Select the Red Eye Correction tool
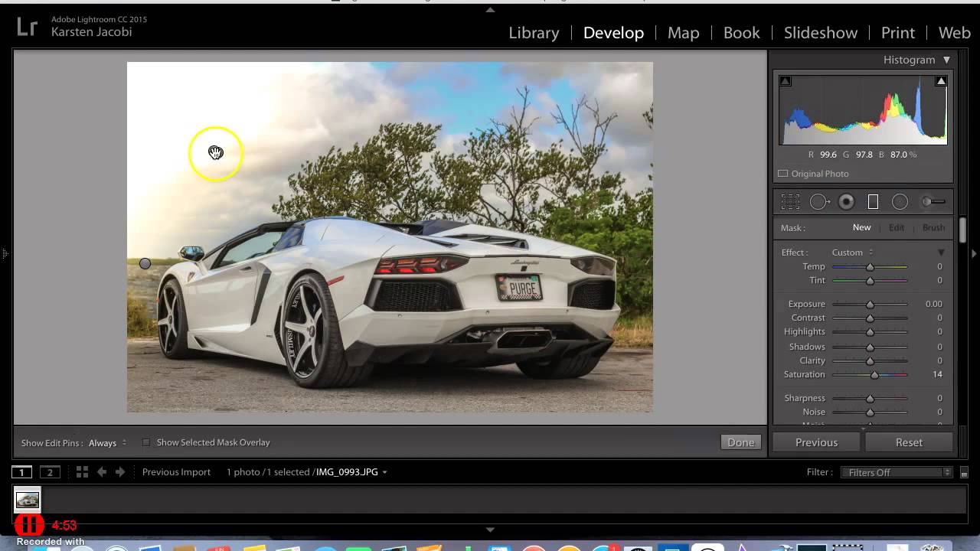The image size is (980, 551). click(846, 202)
